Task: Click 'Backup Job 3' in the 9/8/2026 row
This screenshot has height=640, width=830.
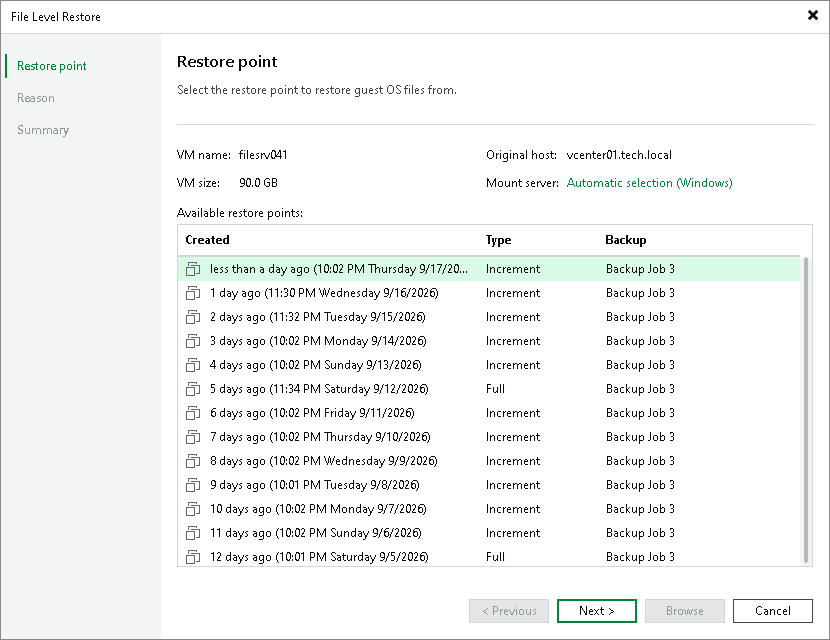Action: point(640,485)
